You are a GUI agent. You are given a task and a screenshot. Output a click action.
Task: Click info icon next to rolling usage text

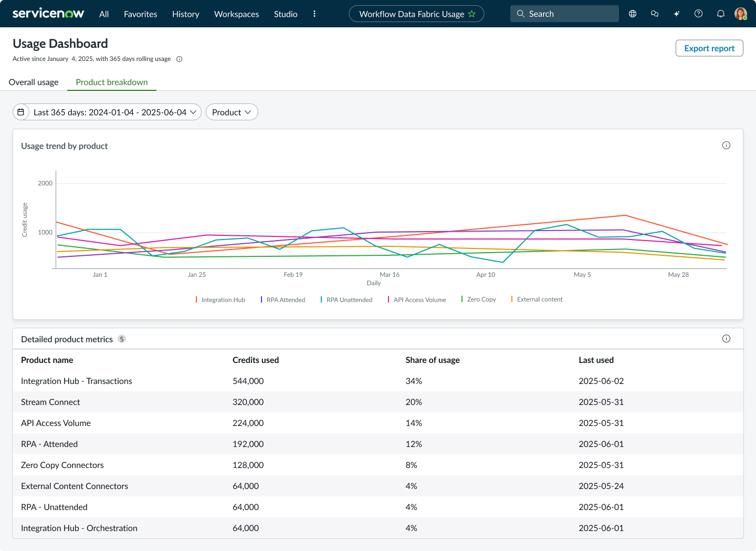180,59
